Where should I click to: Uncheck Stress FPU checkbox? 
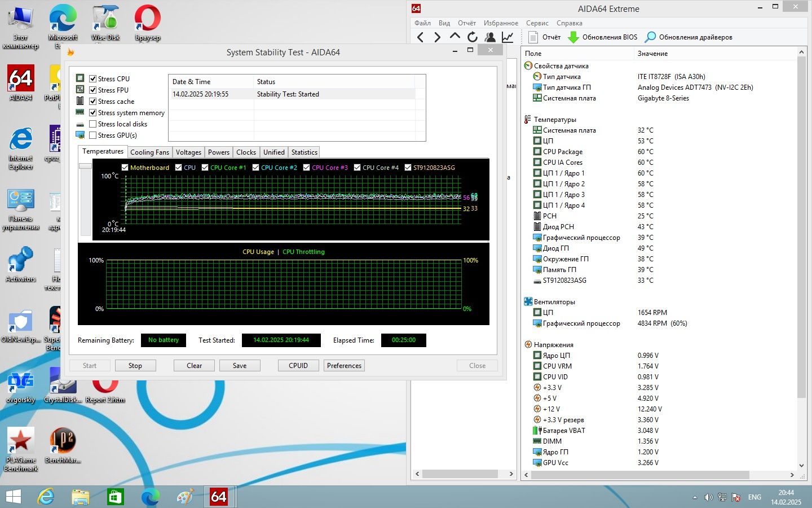(x=93, y=90)
